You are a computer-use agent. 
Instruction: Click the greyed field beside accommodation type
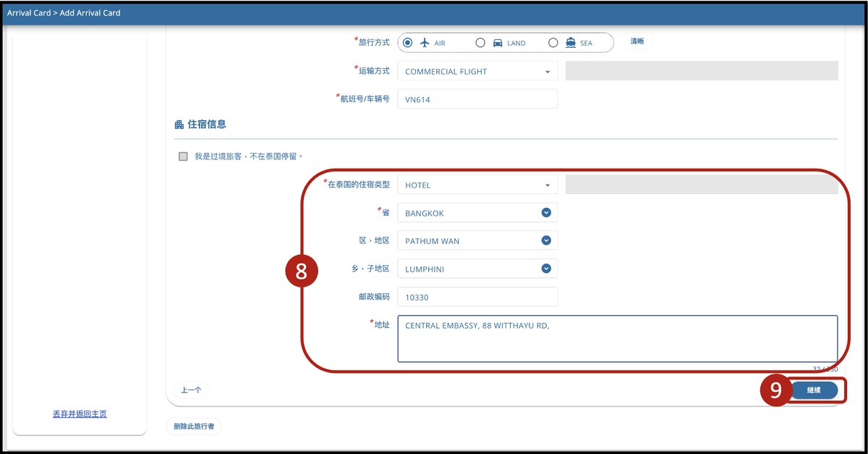[x=701, y=185]
